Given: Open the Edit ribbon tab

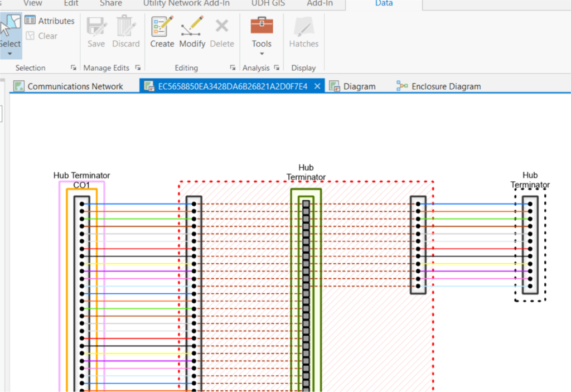Looking at the screenshot, I should click(71, 3).
